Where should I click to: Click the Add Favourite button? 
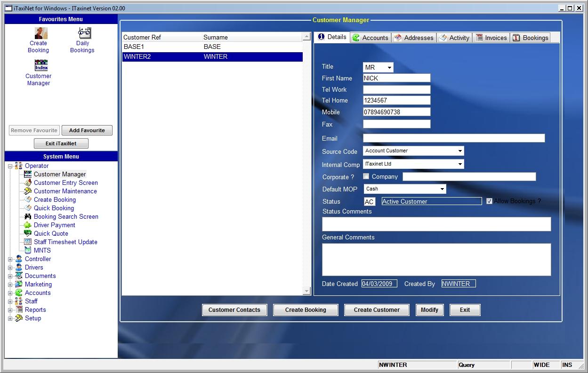[x=87, y=130]
